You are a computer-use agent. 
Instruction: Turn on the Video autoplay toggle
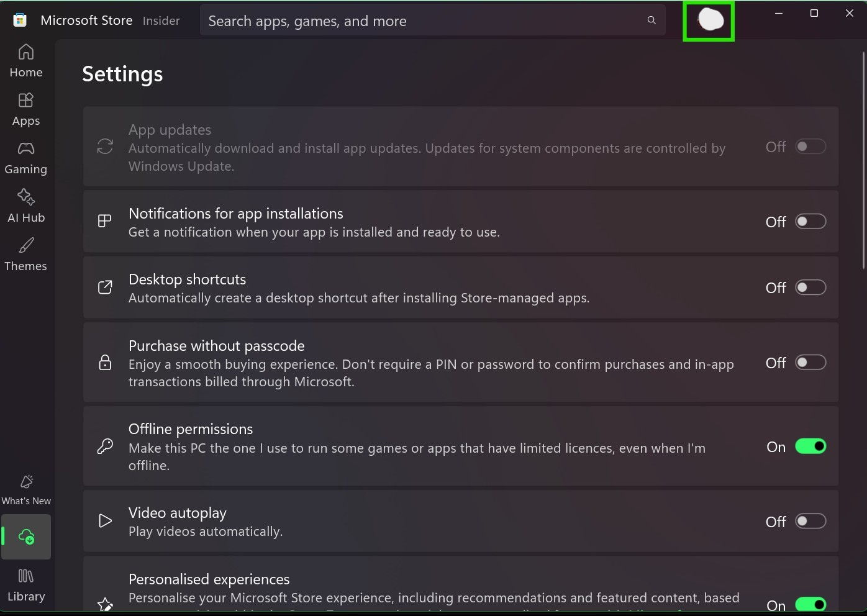[x=810, y=522]
